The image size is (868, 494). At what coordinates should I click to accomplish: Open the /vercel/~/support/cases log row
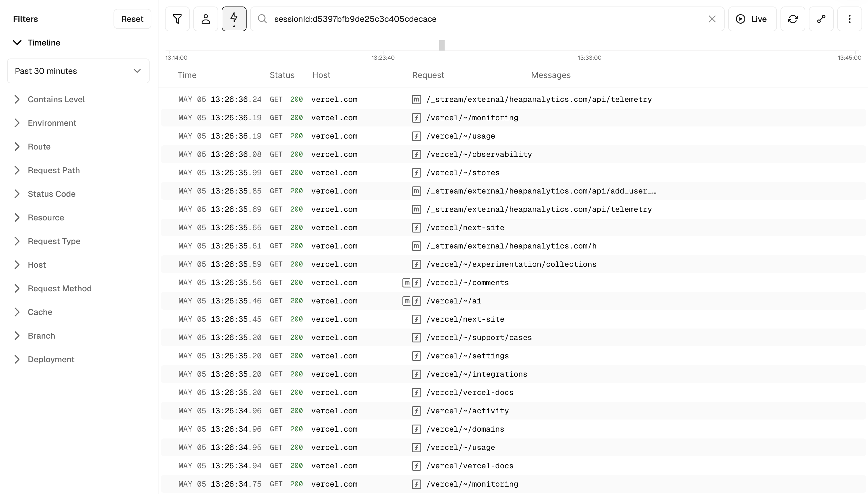(513, 338)
